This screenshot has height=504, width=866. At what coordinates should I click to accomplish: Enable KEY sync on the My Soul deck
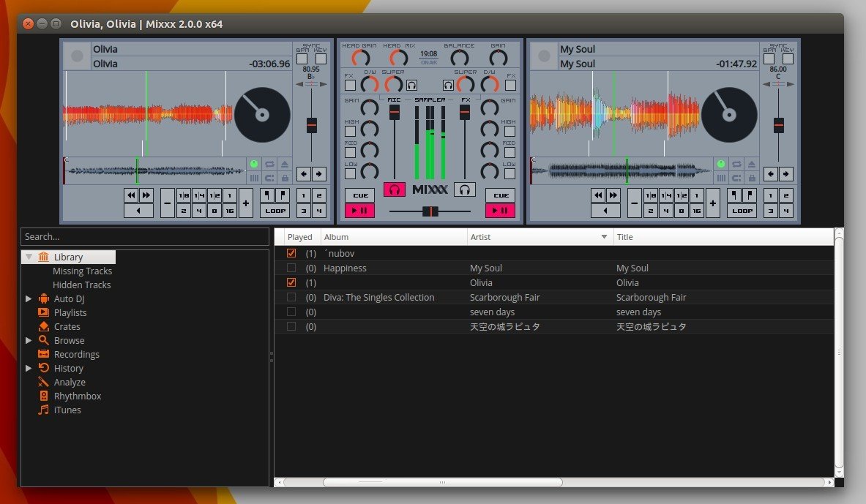pos(788,59)
